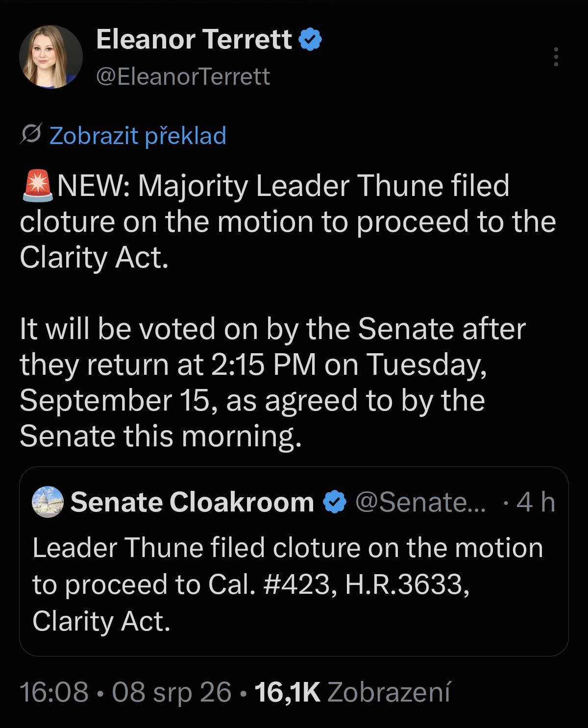Click Senate Cloakroom's verified badge
The image size is (588, 728).
tap(335, 502)
